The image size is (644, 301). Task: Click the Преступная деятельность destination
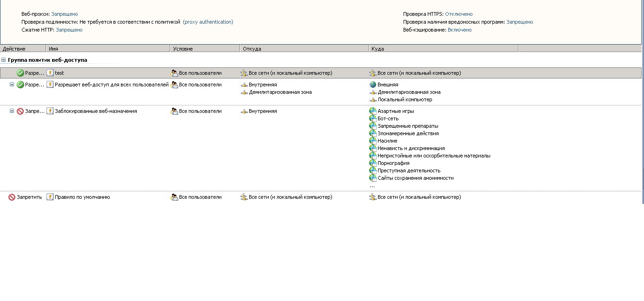point(409,170)
